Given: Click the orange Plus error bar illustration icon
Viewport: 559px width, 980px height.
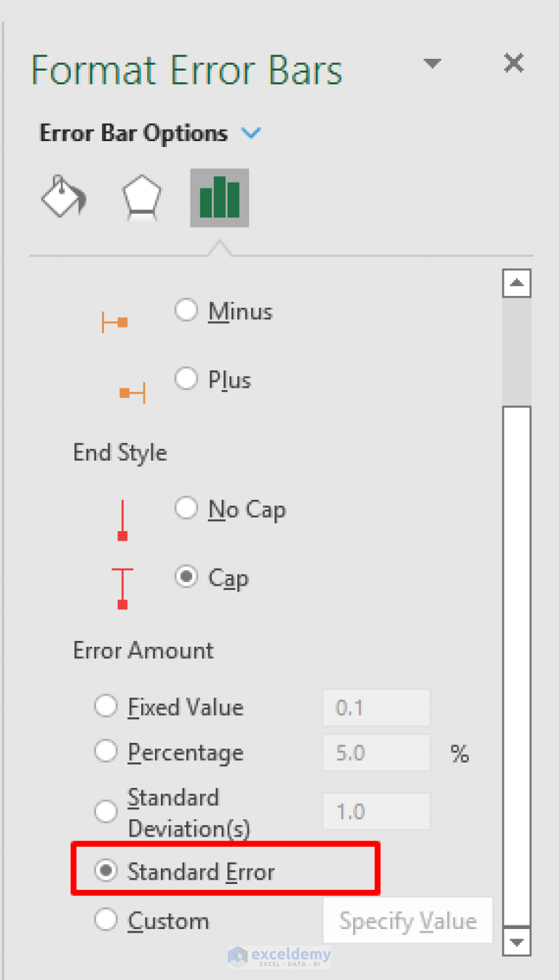Looking at the screenshot, I should pyautogui.click(x=132, y=389).
